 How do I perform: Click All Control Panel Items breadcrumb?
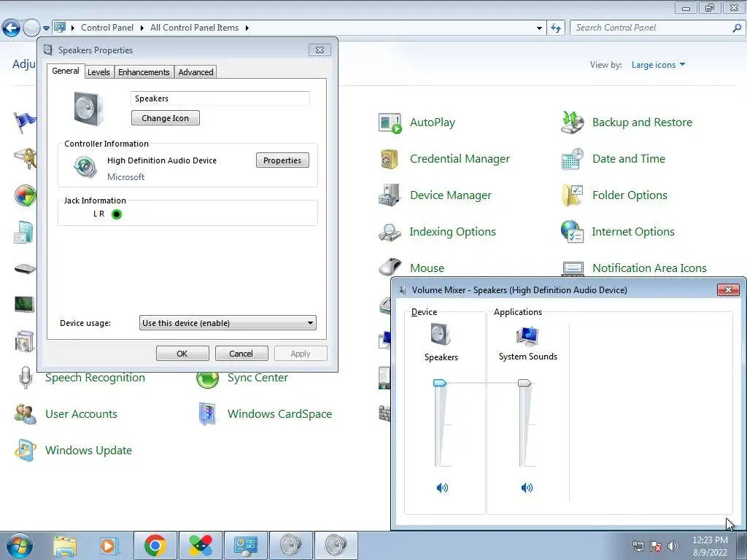click(x=194, y=28)
